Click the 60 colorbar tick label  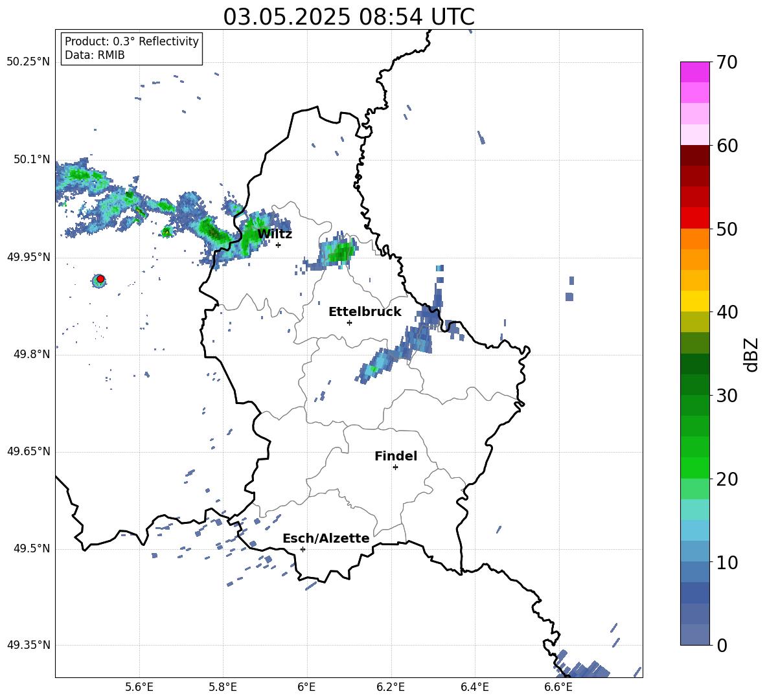727,146
